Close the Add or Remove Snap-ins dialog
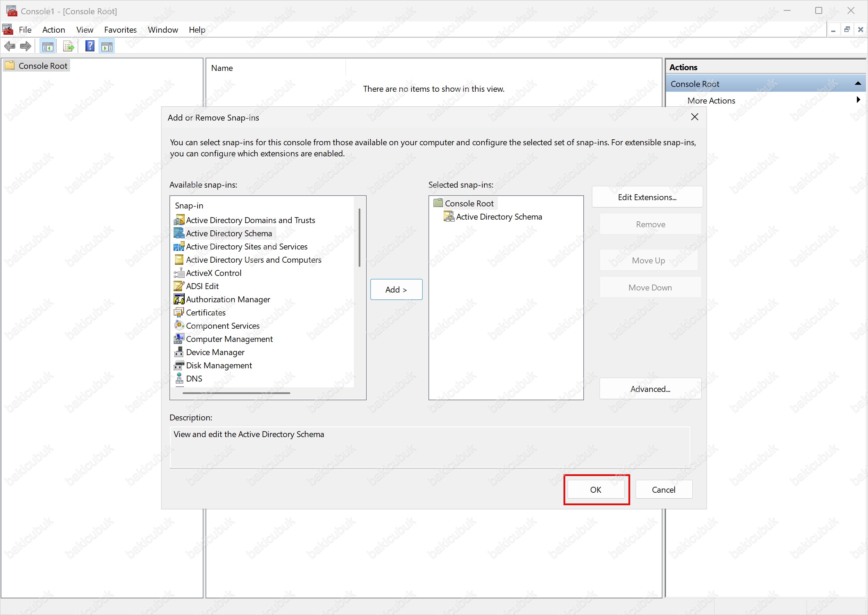Viewport: 868px width, 615px height. pos(695,117)
